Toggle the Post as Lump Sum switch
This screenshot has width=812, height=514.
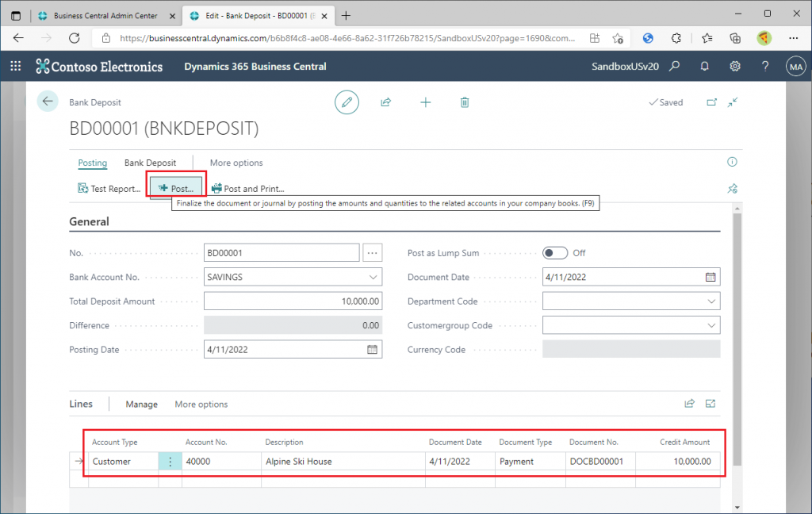tap(554, 253)
